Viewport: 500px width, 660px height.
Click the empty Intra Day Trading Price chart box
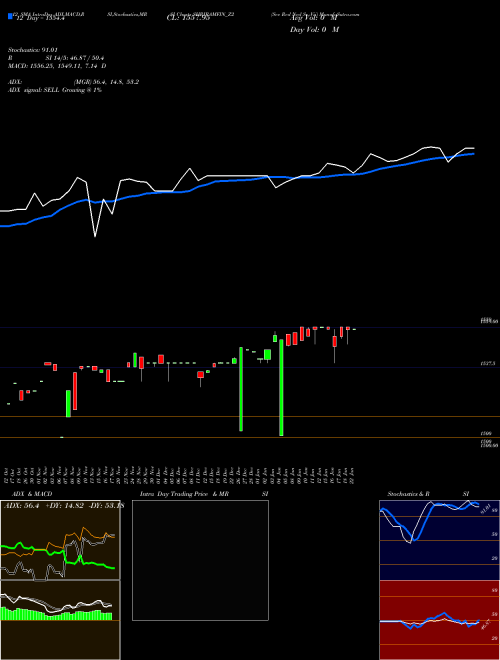point(200,560)
